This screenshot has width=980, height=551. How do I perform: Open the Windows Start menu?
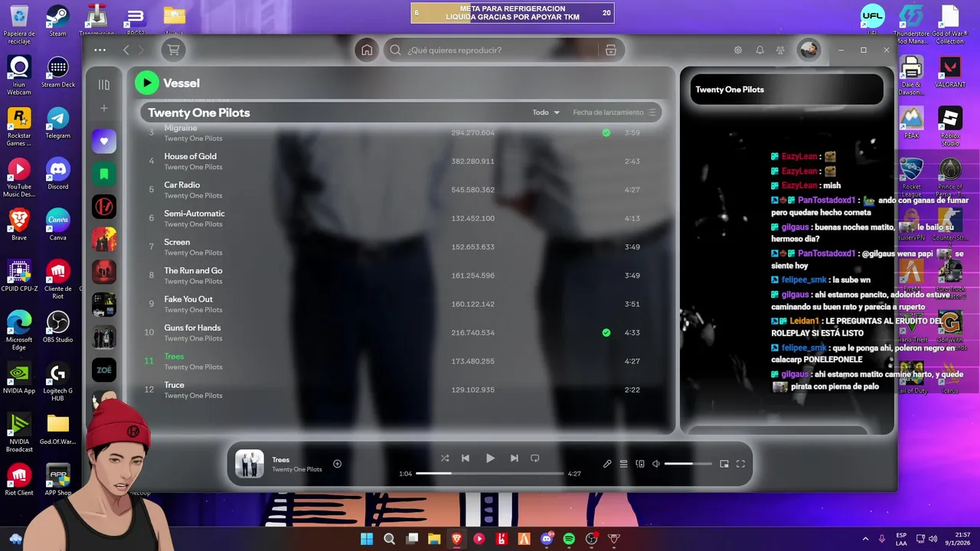coord(367,539)
